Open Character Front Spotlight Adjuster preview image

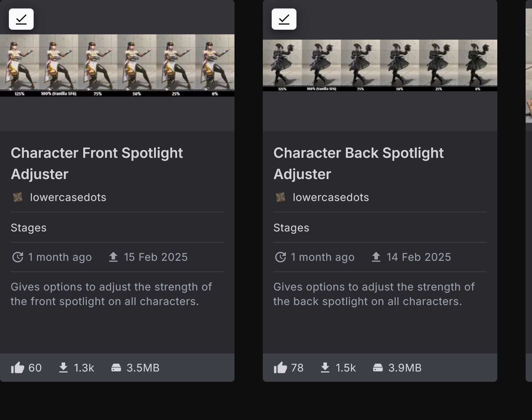117,65
